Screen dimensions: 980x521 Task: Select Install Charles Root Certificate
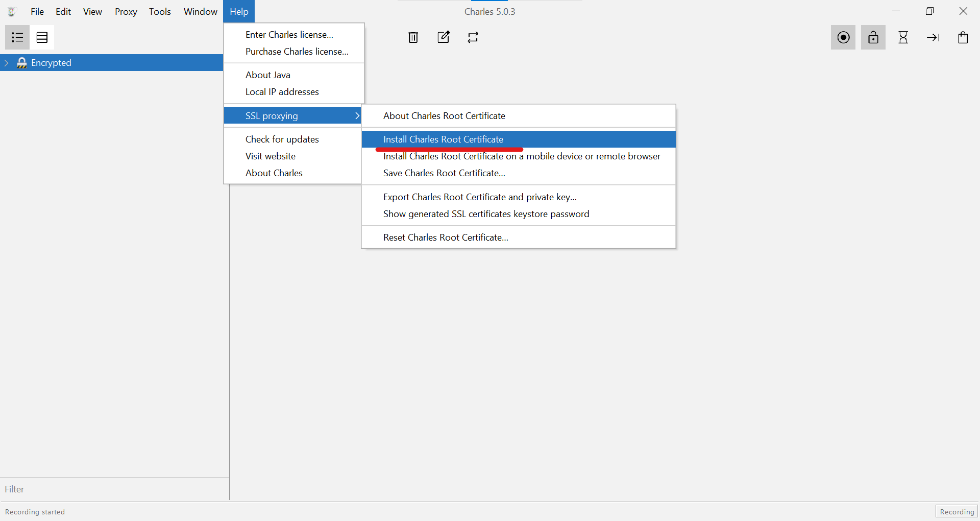click(443, 139)
